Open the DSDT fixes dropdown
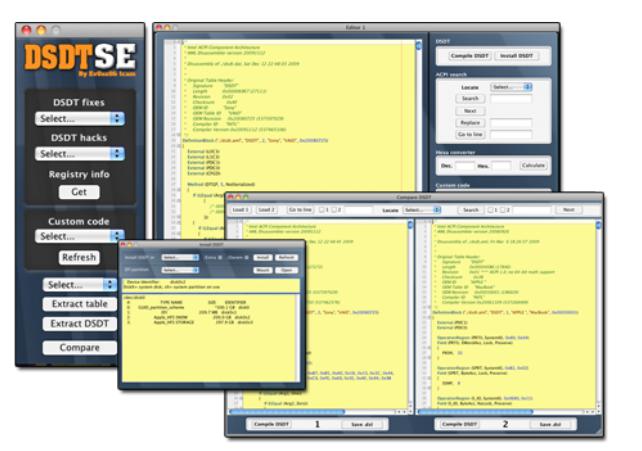The width and height of the screenshot is (642, 451). click(80, 119)
